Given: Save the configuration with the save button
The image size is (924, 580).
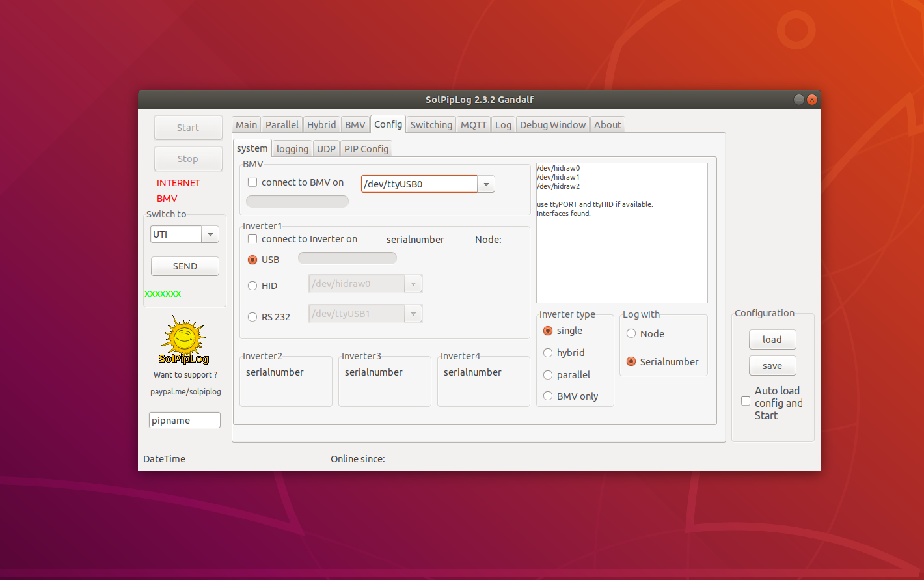Looking at the screenshot, I should 772,366.
